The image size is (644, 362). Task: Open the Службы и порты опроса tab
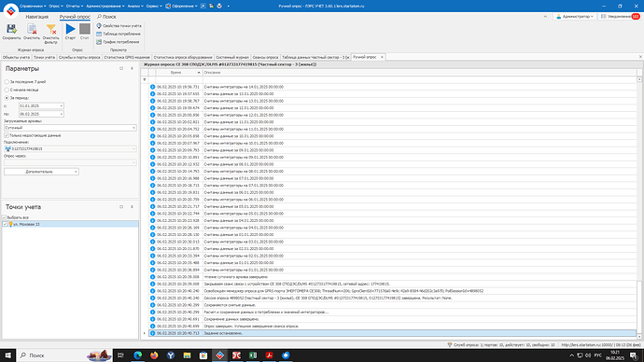79,57
